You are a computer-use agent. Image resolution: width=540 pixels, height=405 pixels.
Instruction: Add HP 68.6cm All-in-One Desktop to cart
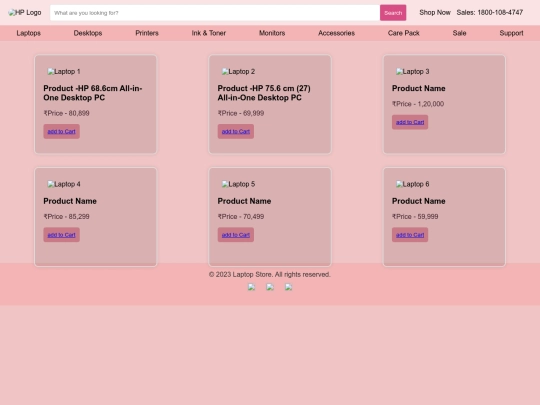62,132
